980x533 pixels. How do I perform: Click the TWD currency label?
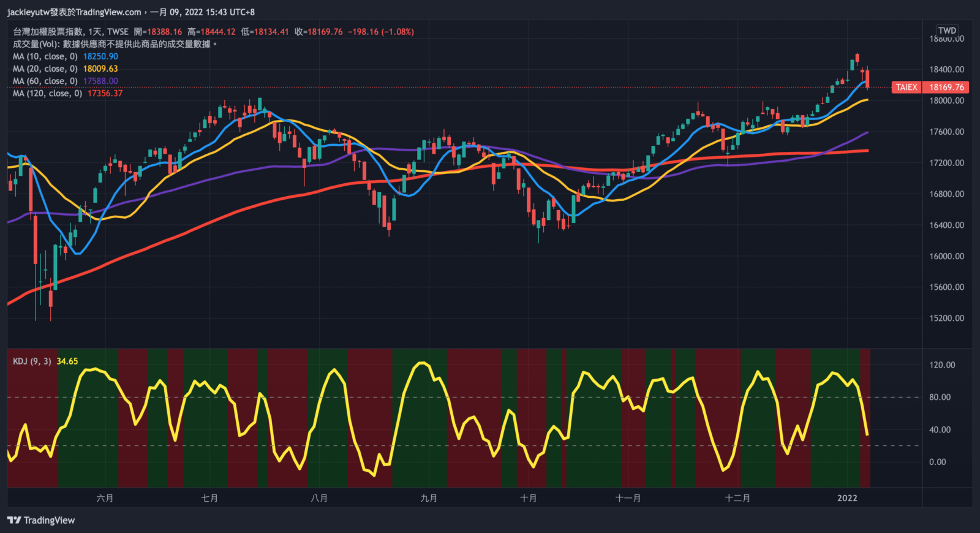(x=947, y=31)
